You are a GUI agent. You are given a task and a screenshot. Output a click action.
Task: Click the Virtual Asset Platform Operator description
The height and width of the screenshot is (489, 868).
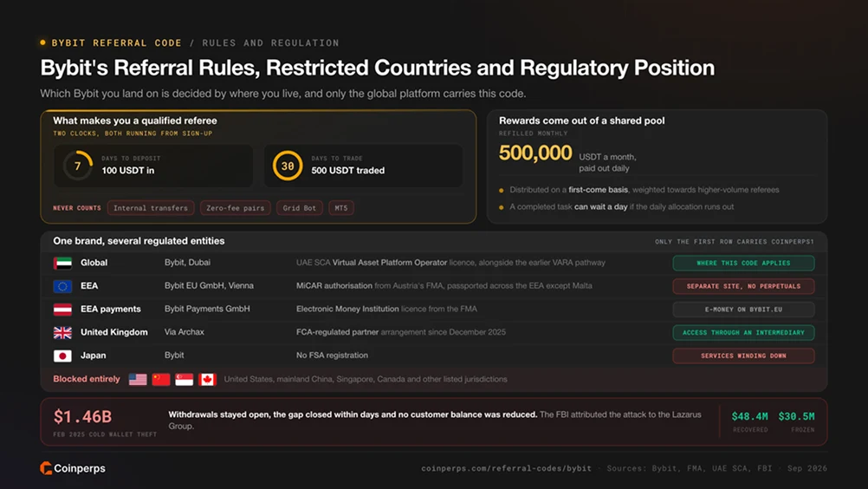(450, 263)
